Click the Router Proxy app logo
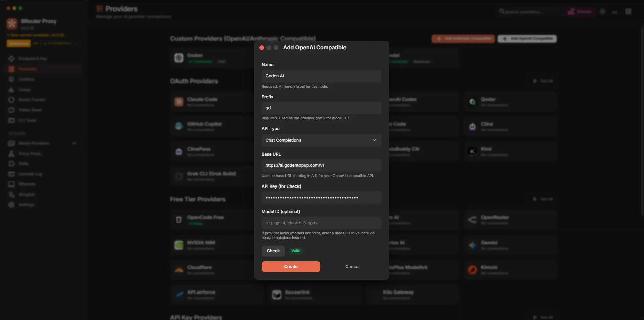 point(12,23)
